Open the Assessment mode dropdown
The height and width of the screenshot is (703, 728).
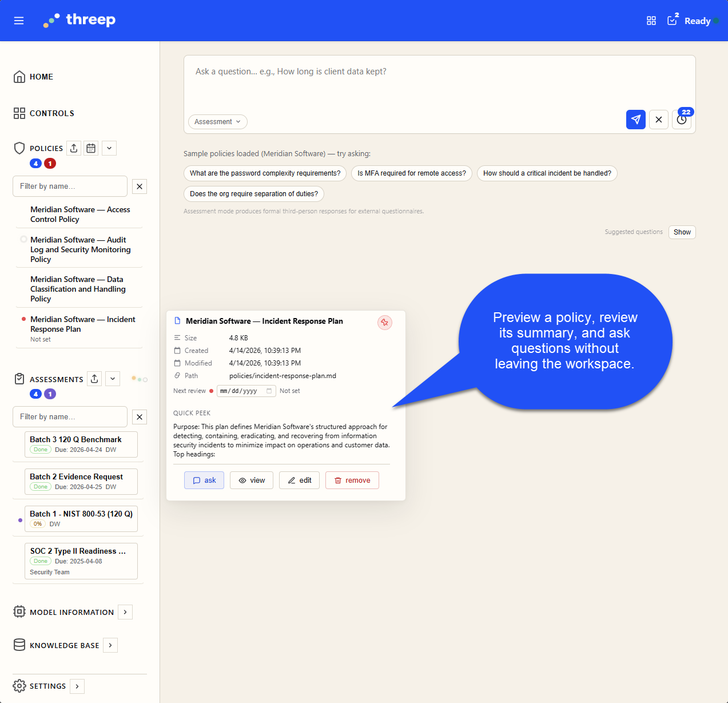(217, 122)
